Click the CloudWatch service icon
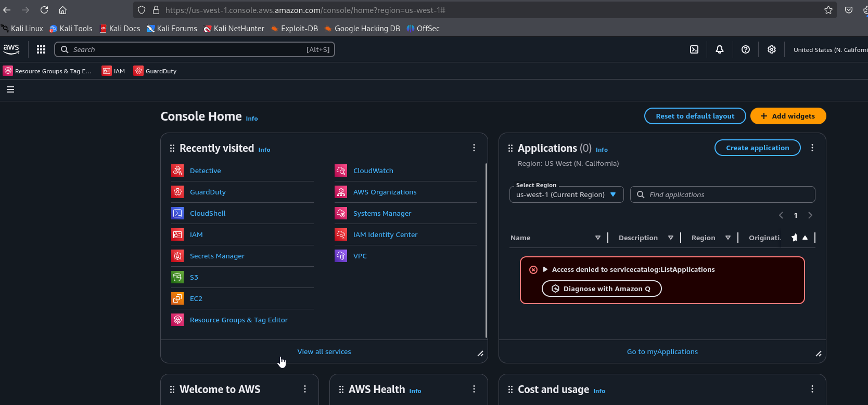 (341, 171)
